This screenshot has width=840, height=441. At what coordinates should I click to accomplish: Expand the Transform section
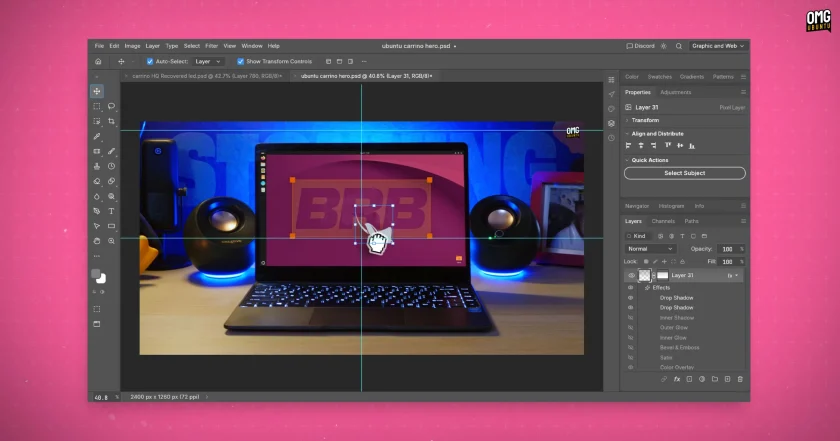click(x=627, y=121)
